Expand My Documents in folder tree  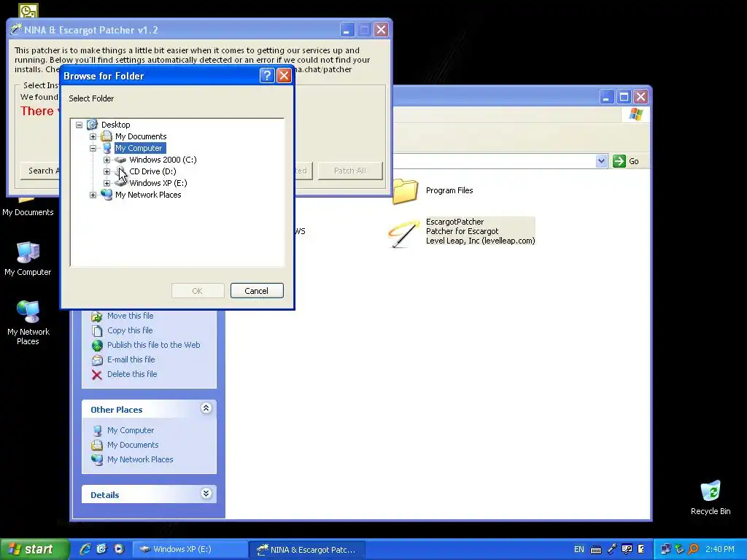coord(93,136)
